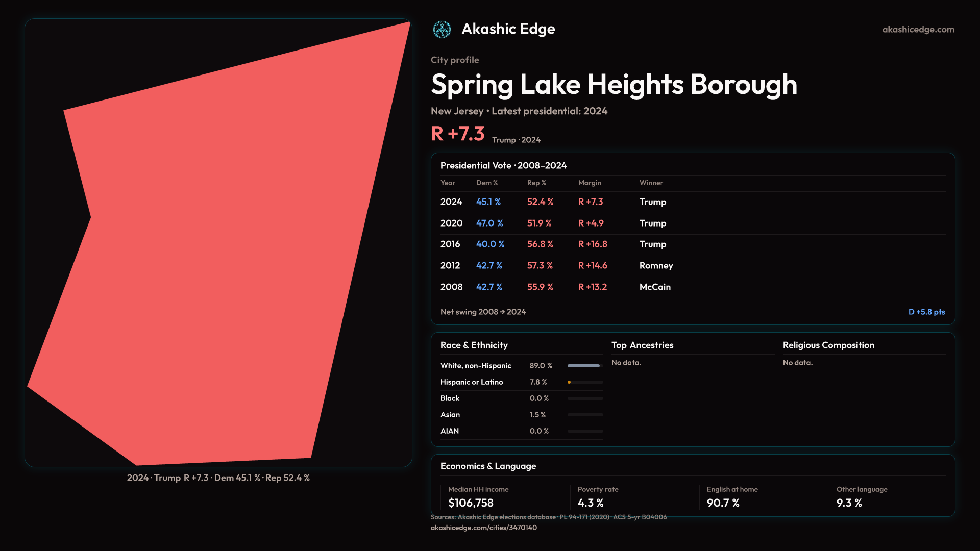Viewport: 980px width, 551px height.
Task: Click the White, non-Hispanic percentage bar
Action: coord(584,366)
